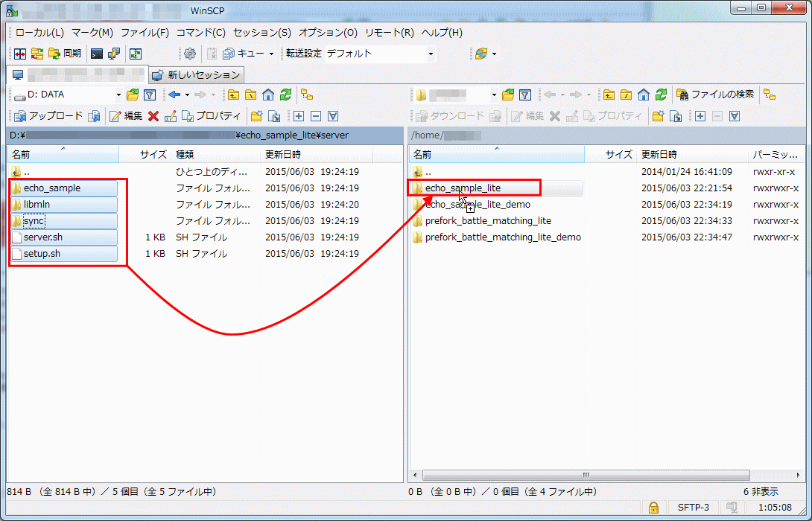Click the globe sync session icon
The width and height of the screenshot is (812, 521).
(x=481, y=54)
